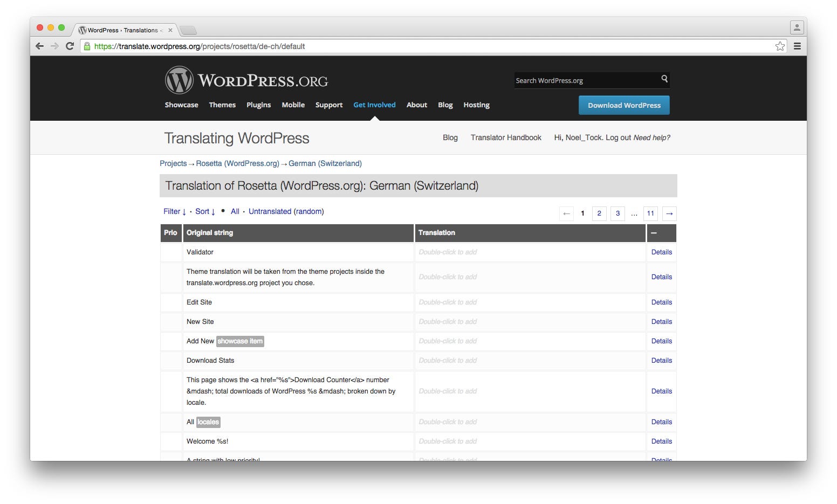Open the Blog item in main navigation
837x504 pixels.
445,105
